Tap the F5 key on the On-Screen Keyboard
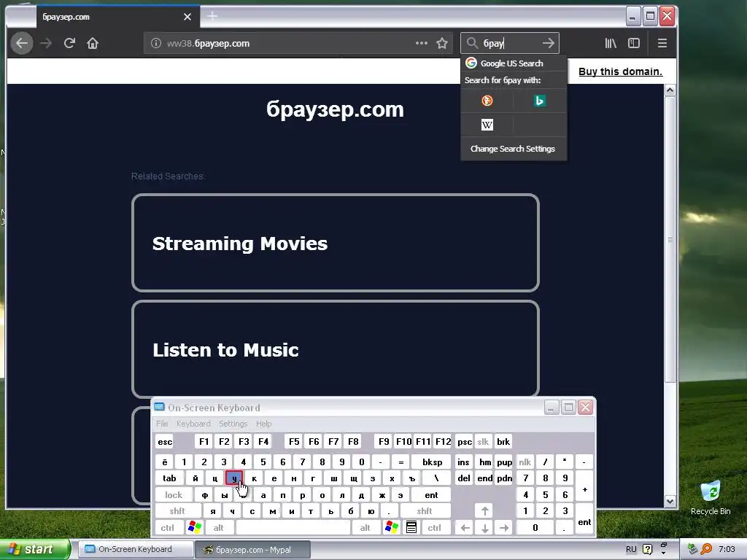Screen dimensions: 747x560 click(294, 442)
